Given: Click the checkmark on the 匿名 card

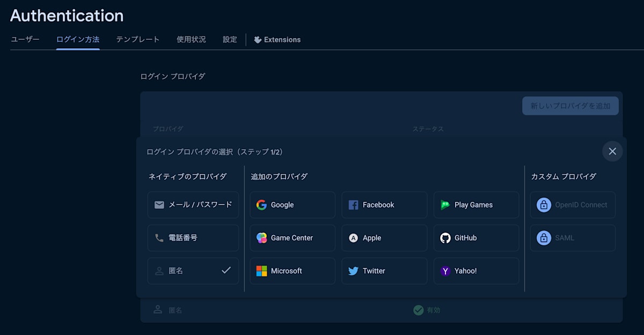Looking at the screenshot, I should click(x=226, y=271).
